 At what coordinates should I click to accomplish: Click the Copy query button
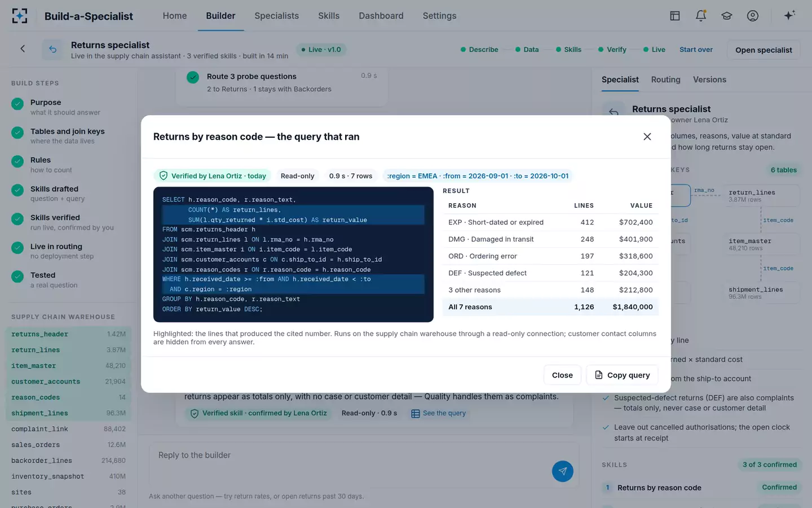pyautogui.click(x=623, y=375)
